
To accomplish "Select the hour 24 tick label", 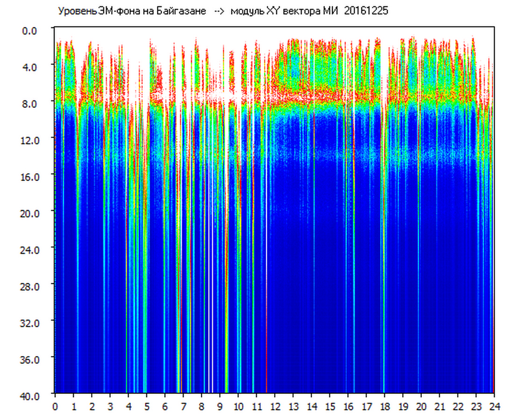I will 494,406.
